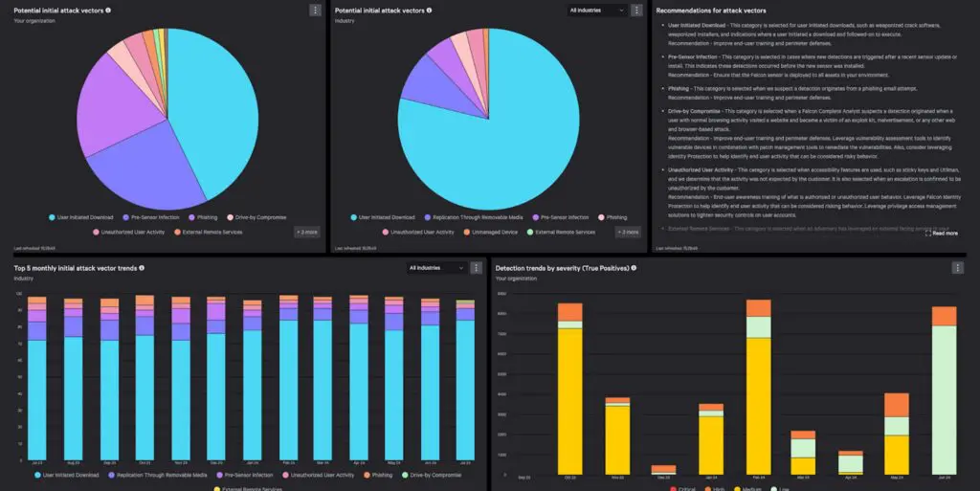Open All industries dropdown on monthly trends panel
Image resolution: width=980 pixels, height=491 pixels.
pos(435,268)
